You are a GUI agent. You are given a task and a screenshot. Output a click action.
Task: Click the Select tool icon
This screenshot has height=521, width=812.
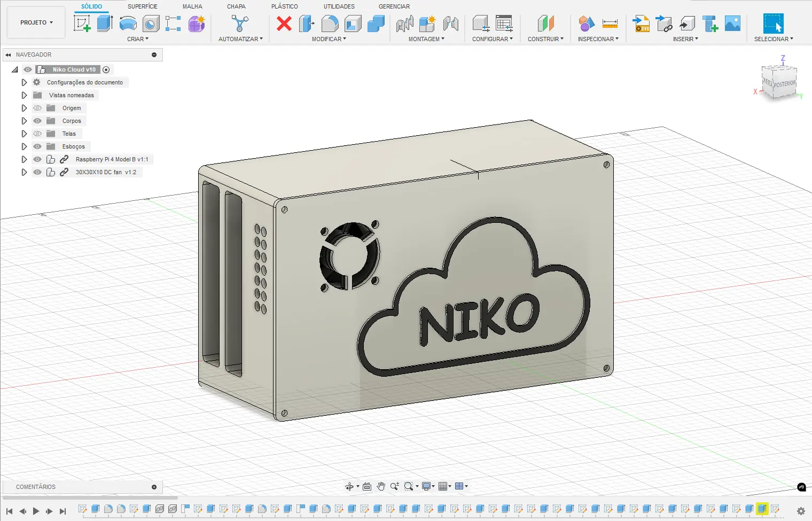[773, 24]
